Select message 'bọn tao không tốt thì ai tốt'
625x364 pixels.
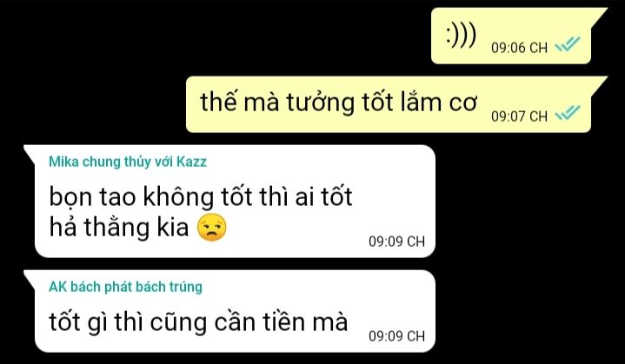pyautogui.click(x=236, y=202)
